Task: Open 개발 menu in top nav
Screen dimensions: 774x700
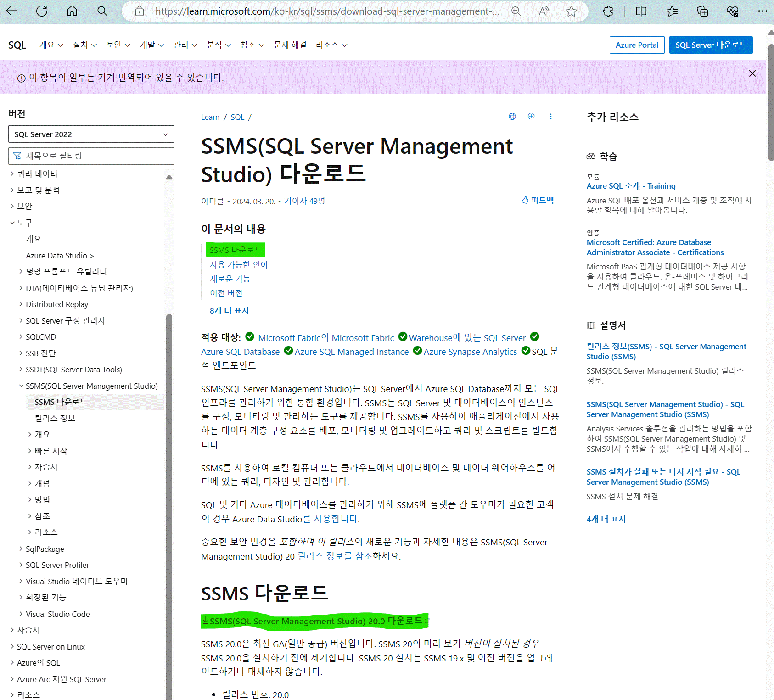Action: pyautogui.click(x=152, y=45)
